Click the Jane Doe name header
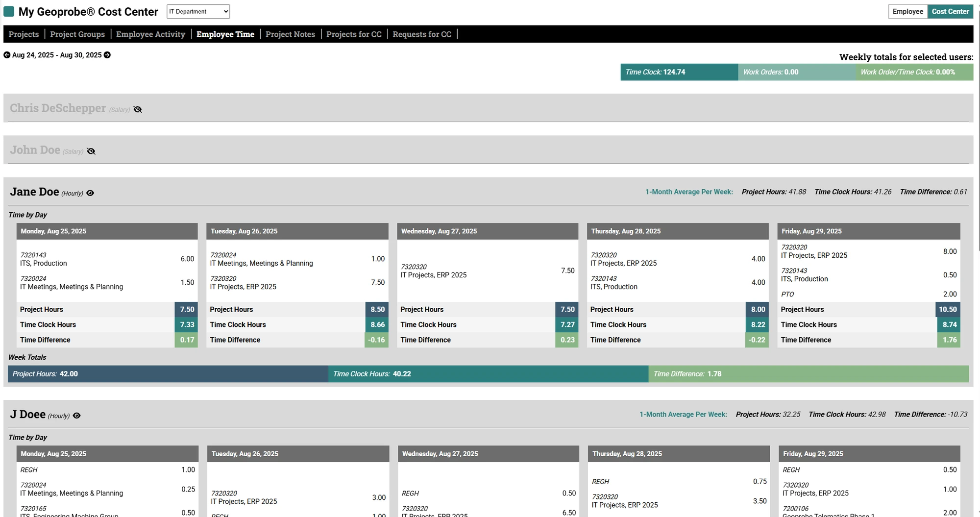The height and width of the screenshot is (517, 980). tap(34, 192)
